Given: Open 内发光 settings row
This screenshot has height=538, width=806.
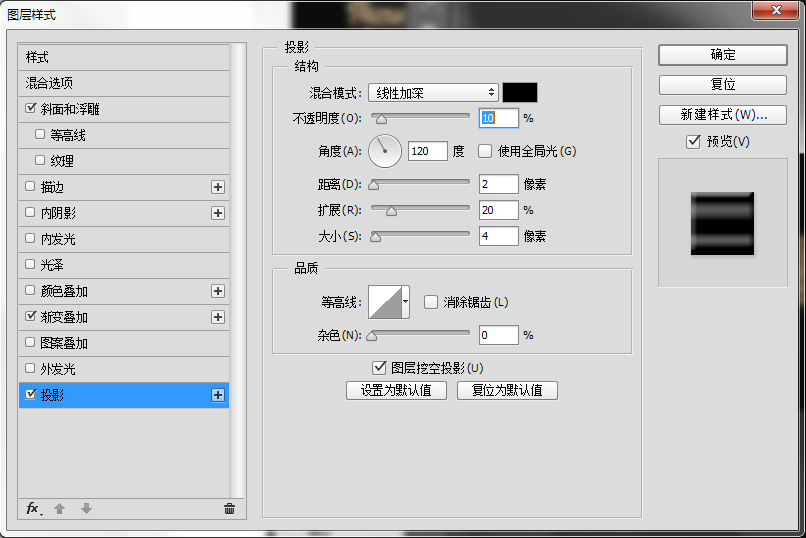Looking at the screenshot, I should tap(124, 239).
